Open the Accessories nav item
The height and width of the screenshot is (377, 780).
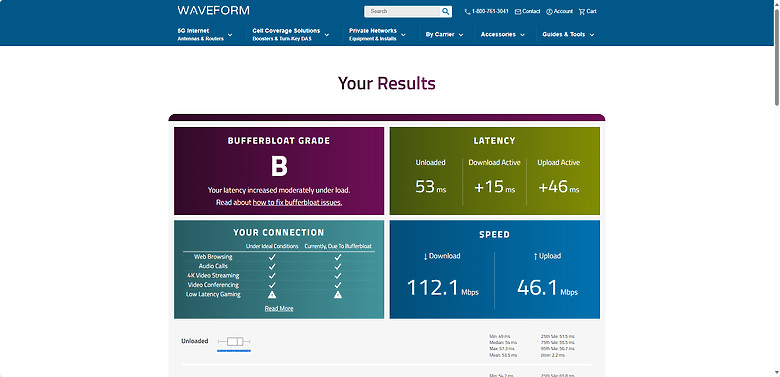click(x=498, y=34)
